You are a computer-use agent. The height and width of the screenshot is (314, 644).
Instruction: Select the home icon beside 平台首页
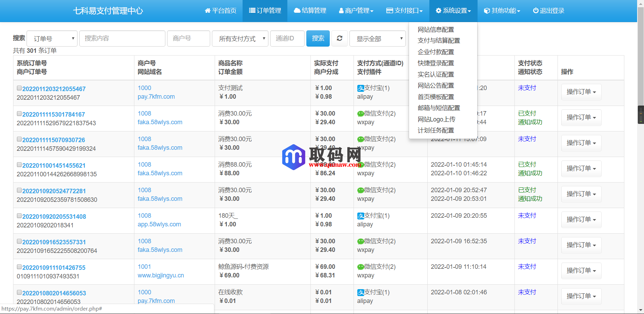(x=207, y=11)
